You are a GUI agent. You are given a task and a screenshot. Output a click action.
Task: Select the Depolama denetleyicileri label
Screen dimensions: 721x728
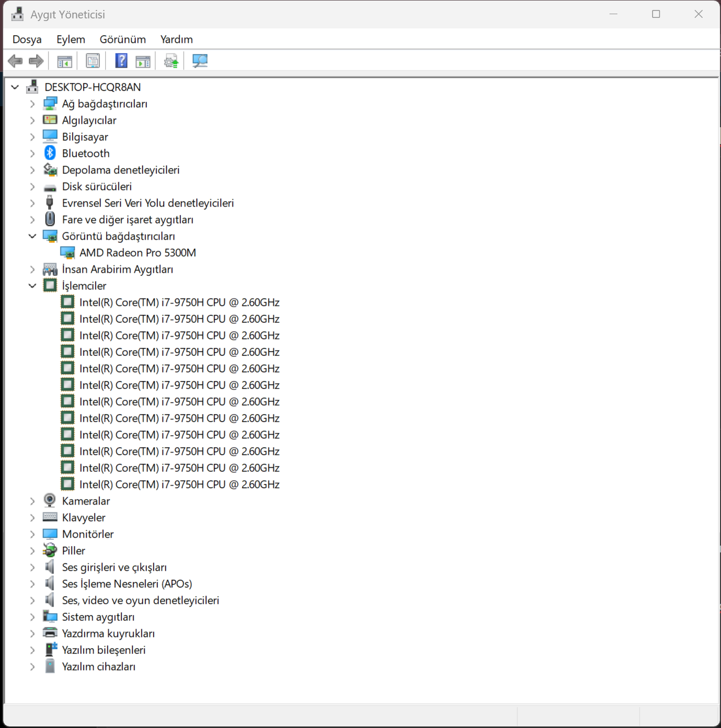[x=121, y=170]
